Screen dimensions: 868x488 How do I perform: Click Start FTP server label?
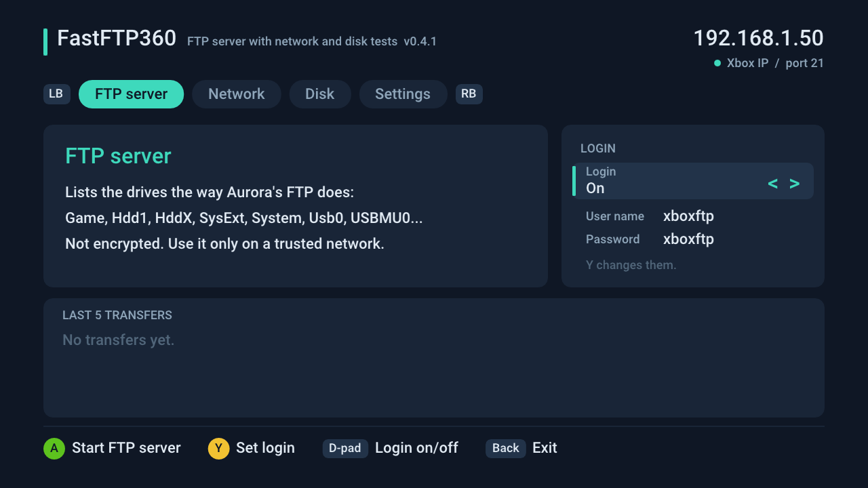(126, 448)
